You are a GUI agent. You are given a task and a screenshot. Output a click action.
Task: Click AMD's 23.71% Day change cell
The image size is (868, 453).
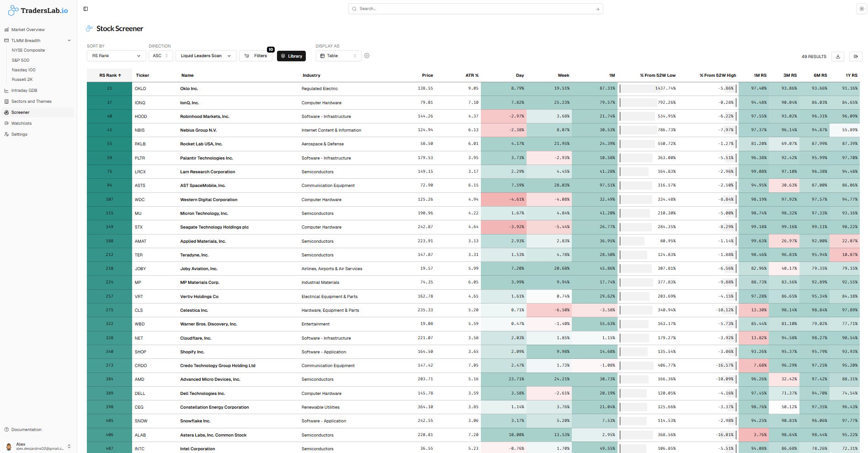504,379
